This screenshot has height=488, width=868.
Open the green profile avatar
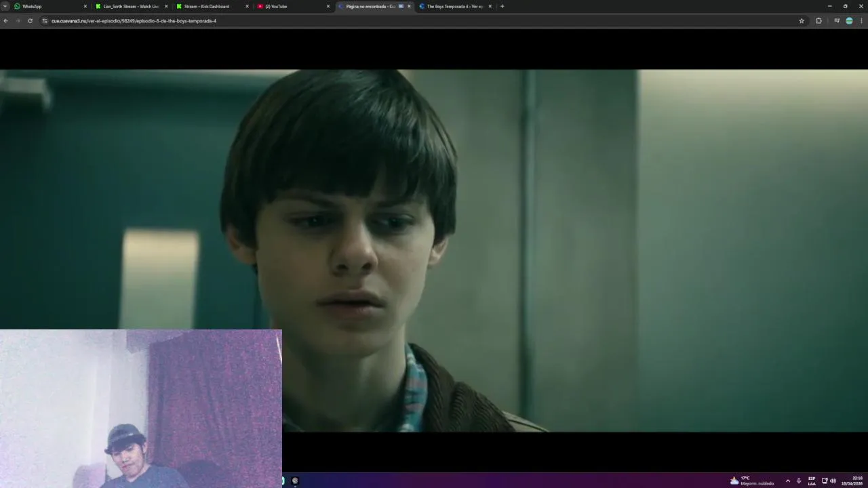pyautogui.click(x=849, y=21)
